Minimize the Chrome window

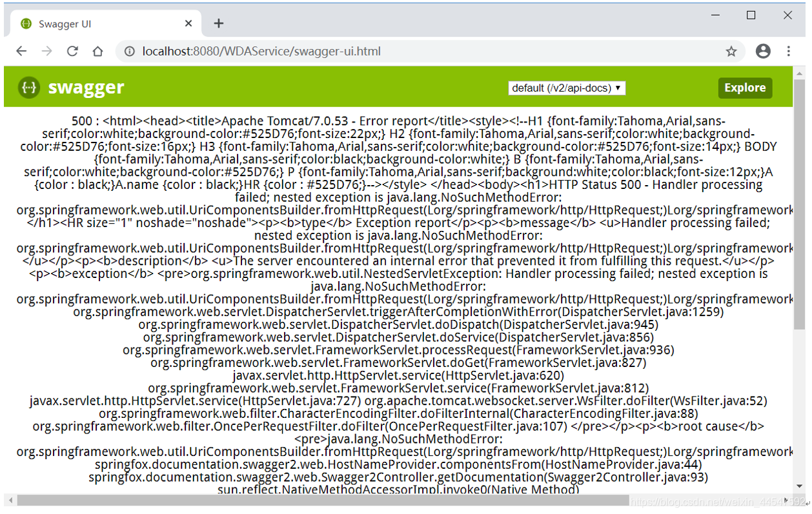[x=716, y=15]
